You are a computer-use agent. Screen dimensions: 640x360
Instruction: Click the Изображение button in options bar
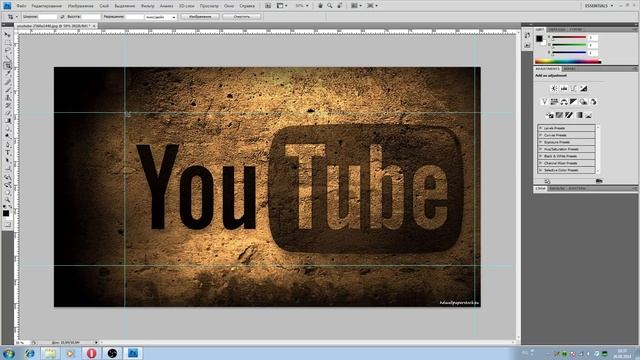coord(200,17)
